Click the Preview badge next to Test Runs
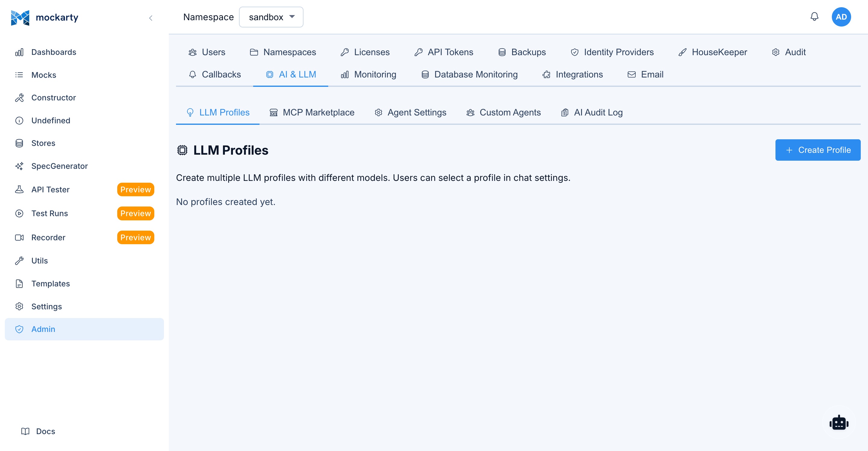The image size is (868, 451). [135, 213]
